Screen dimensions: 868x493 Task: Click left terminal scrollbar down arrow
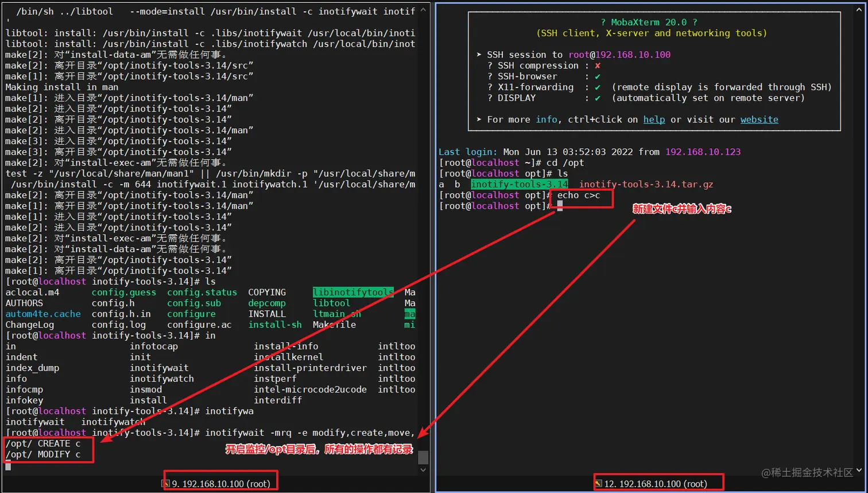click(423, 470)
